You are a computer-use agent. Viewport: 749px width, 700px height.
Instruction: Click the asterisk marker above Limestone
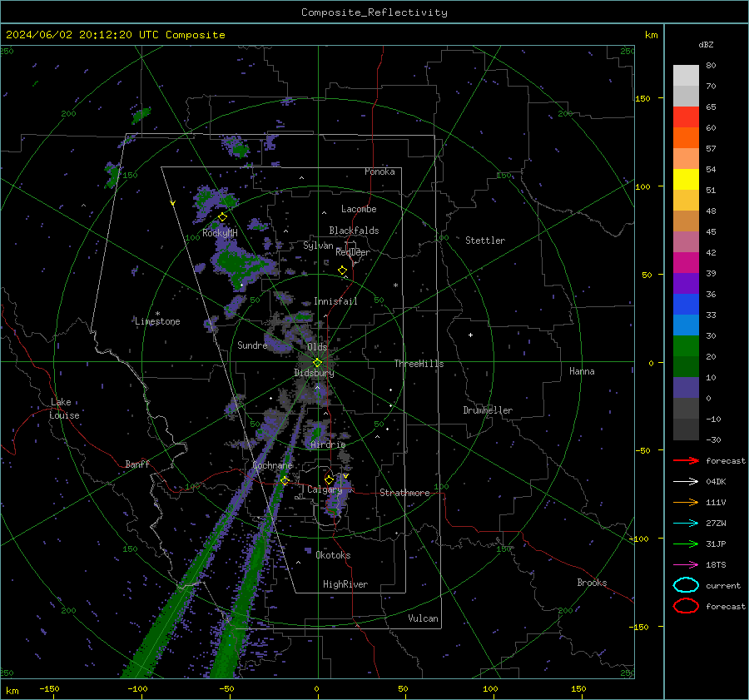point(157,314)
